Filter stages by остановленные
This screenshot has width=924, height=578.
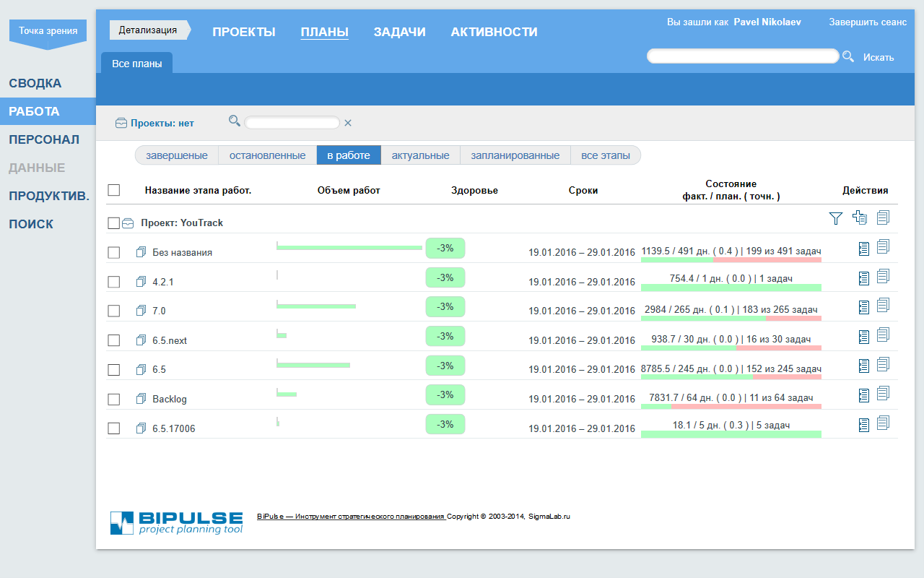[267, 155]
